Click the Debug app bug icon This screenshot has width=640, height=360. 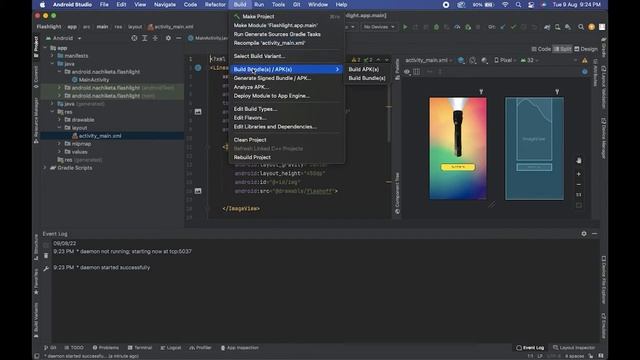(436, 27)
